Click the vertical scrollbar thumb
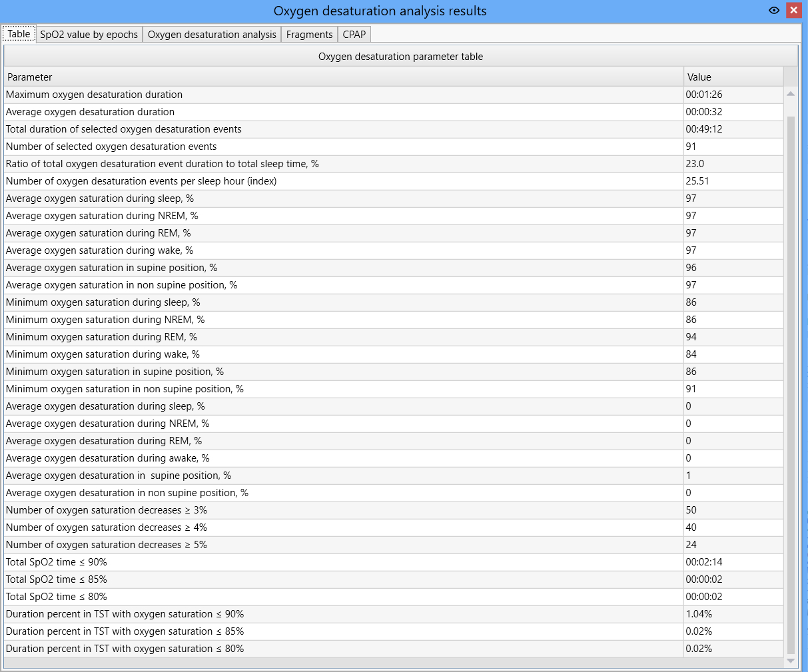 tap(791, 385)
